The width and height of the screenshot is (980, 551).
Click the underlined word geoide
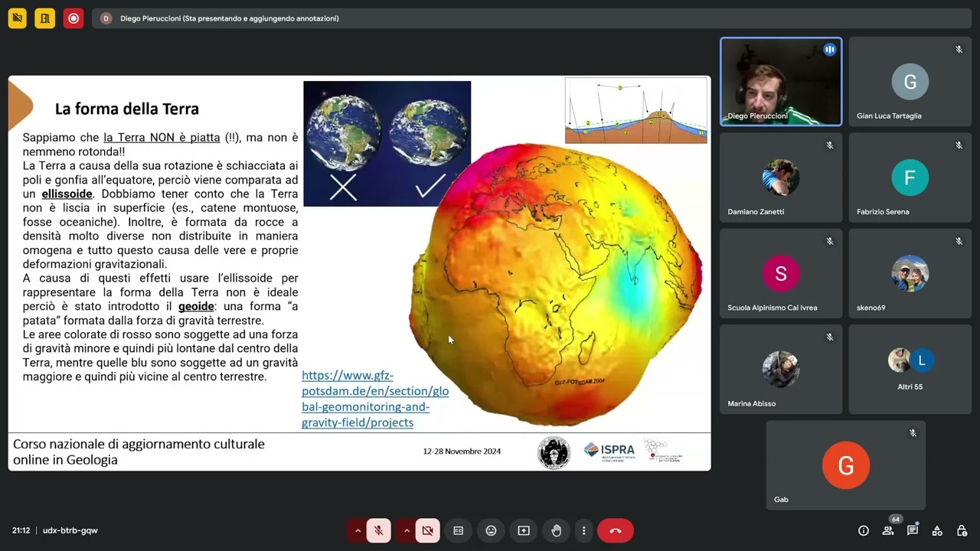click(x=196, y=306)
